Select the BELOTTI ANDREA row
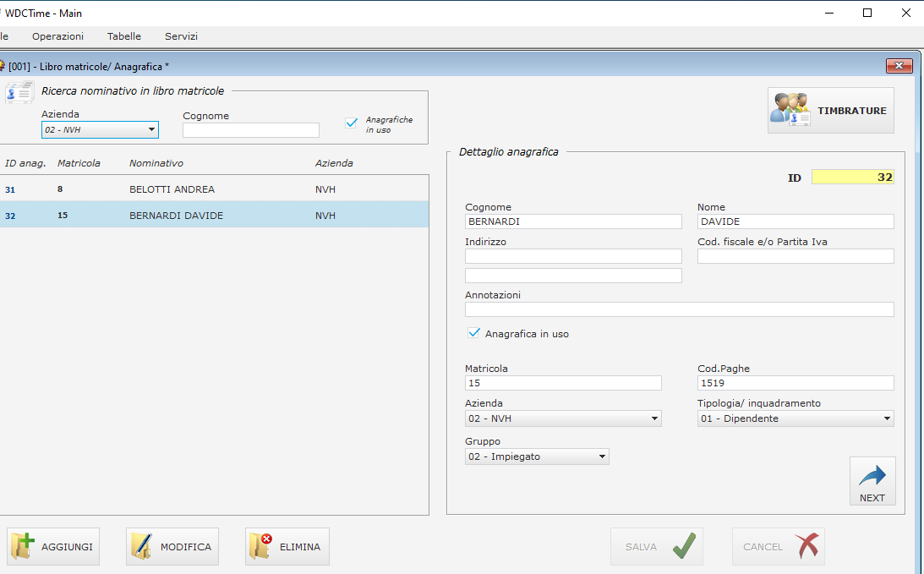The height and width of the screenshot is (574, 924). [x=214, y=189]
